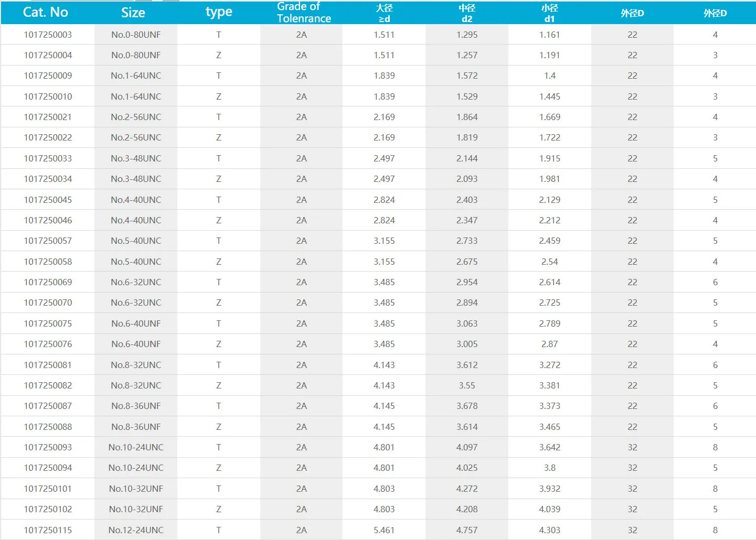Viewport: 756px width, 540px height.
Task: Click the 中径 d2 column header
Action: click(467, 13)
